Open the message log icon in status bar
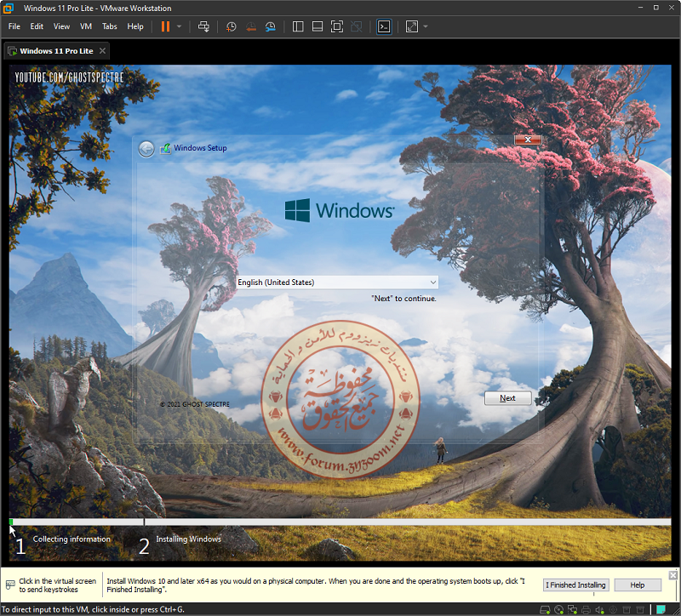The height and width of the screenshot is (616, 681). (x=661, y=609)
